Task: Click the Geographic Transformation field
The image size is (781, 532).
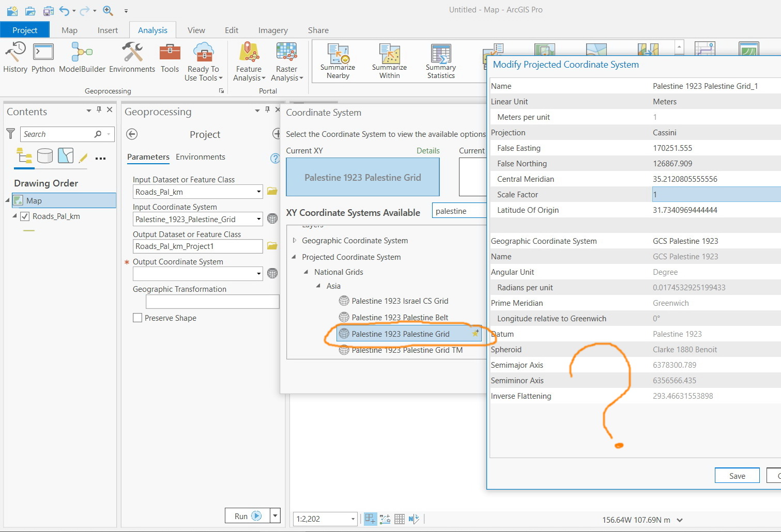Action: 212,302
